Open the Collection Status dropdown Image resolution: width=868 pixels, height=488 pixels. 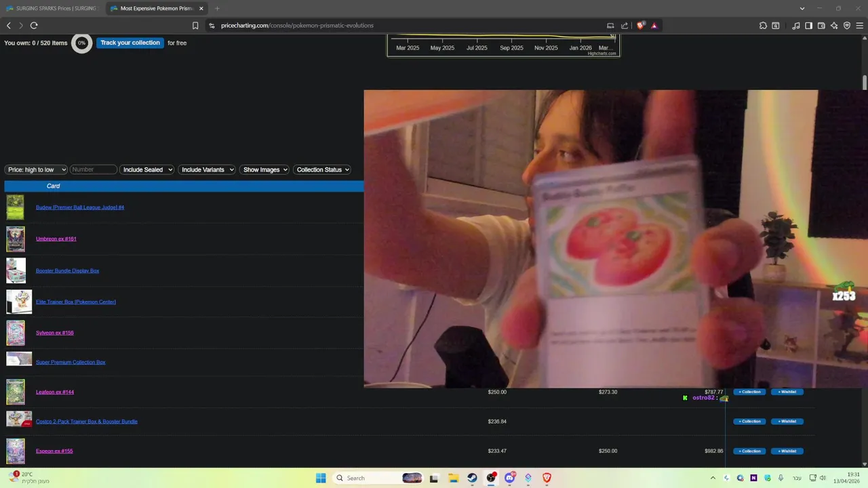pyautogui.click(x=322, y=169)
